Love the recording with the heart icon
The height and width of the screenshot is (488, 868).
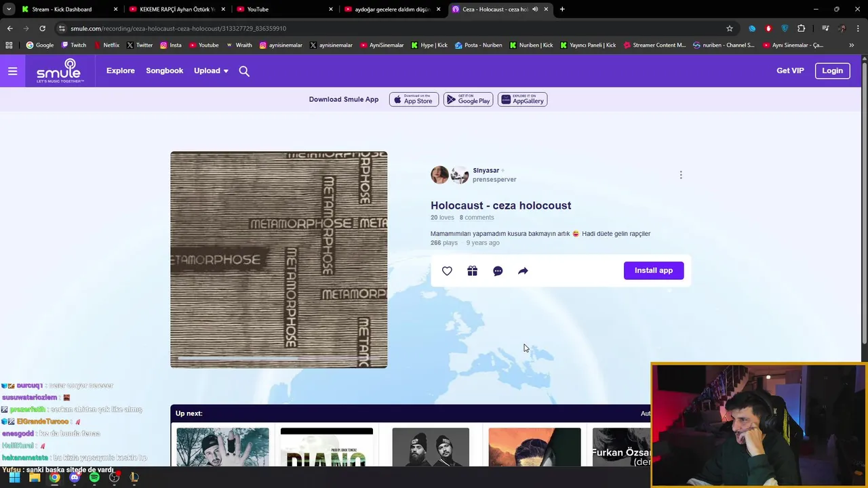click(x=447, y=271)
